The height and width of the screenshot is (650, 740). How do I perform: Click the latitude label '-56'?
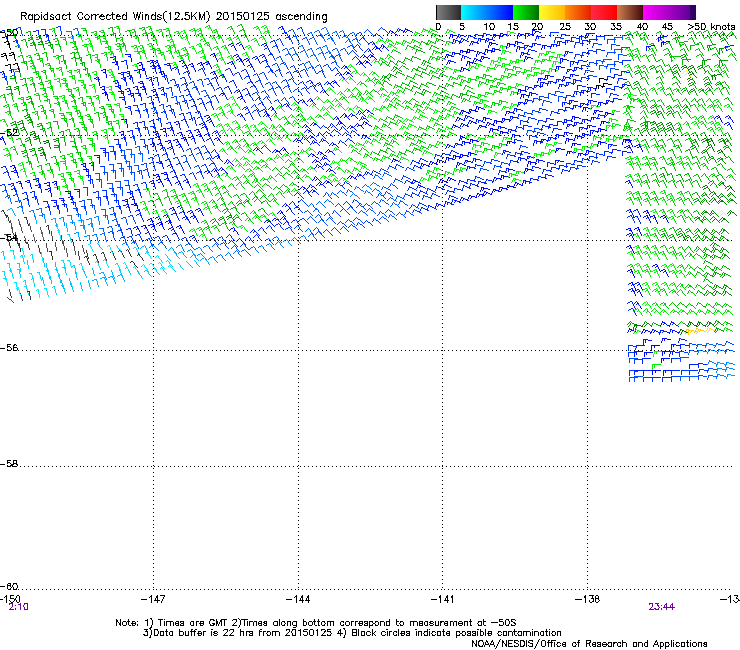coord(9,347)
